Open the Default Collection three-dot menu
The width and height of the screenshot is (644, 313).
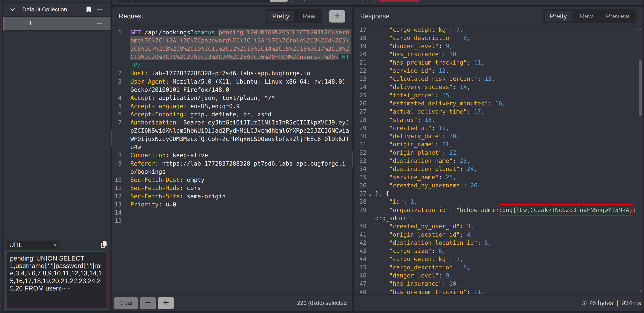coord(100,10)
